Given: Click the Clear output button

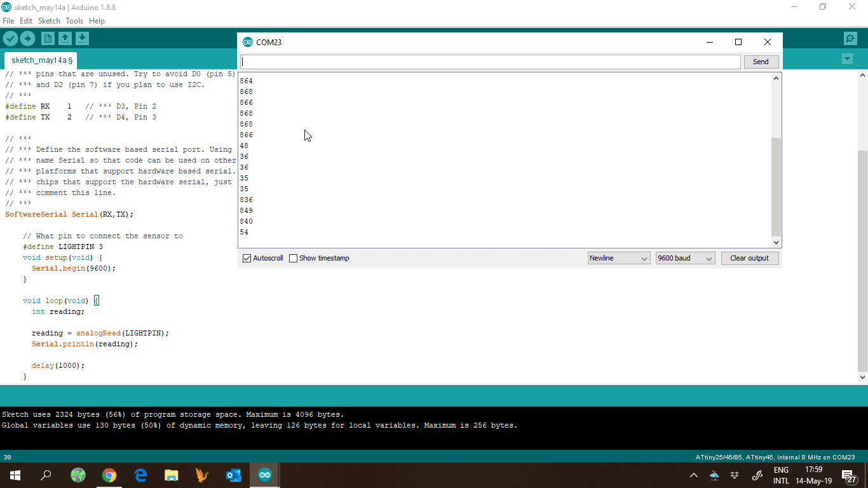Looking at the screenshot, I should 750,258.
